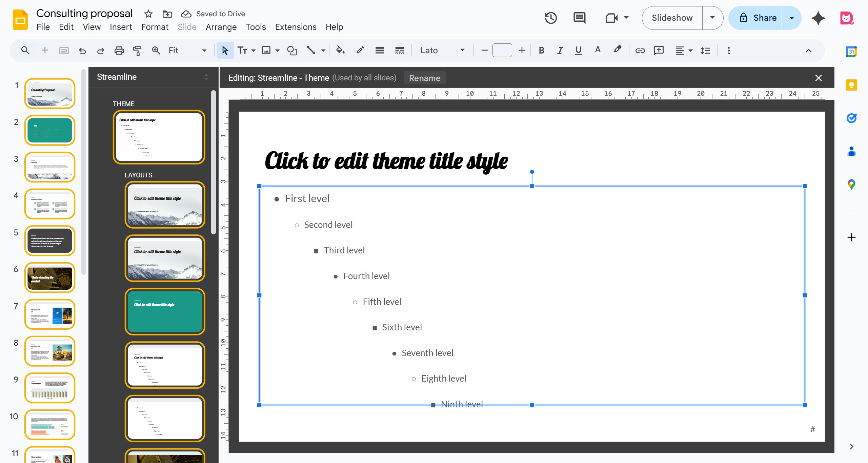Viewport: 868px width, 463px height.
Task: Click the redo arrow icon
Action: [101, 51]
